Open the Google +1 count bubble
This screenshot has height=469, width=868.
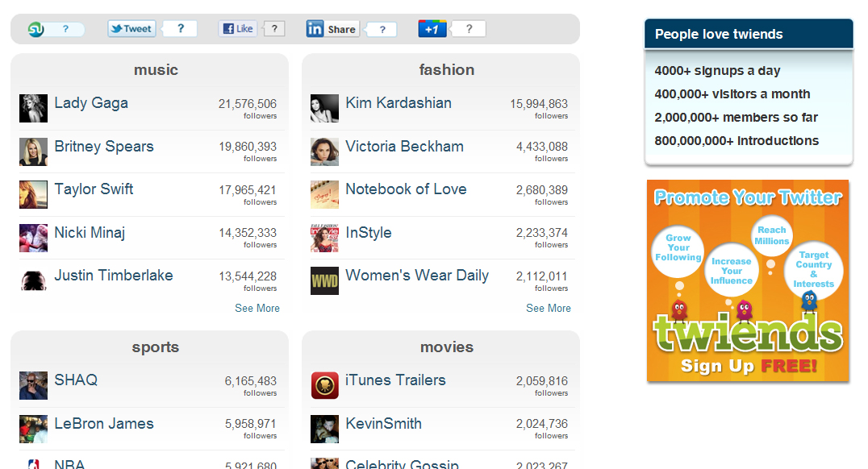[469, 29]
